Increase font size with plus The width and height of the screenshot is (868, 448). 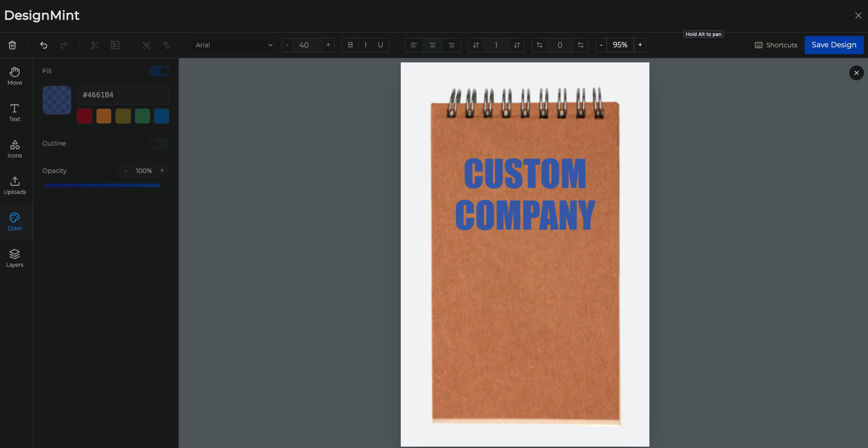tap(328, 45)
